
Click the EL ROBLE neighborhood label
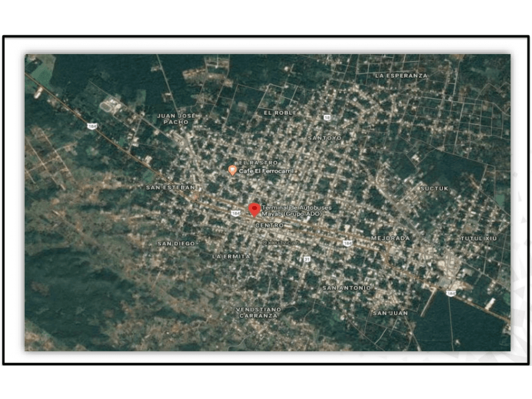pos(280,113)
